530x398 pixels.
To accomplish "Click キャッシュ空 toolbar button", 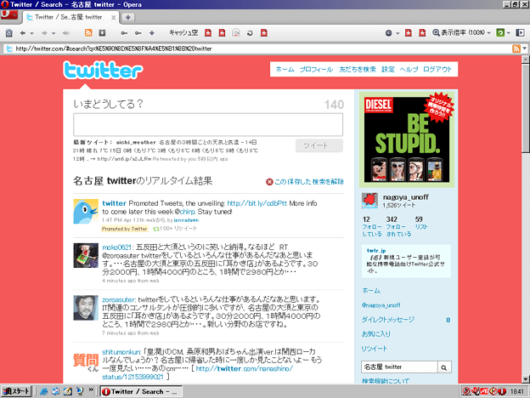I will pos(184,33).
